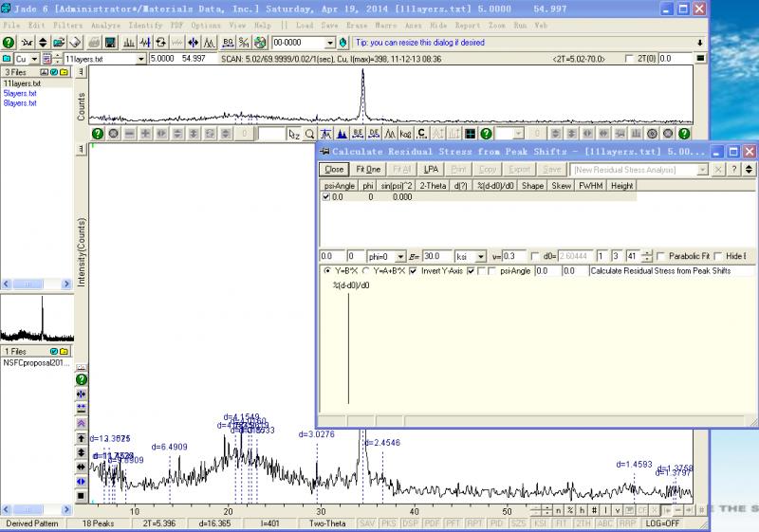Click the open file folder icon
759x532 pixels.
(x=59, y=43)
